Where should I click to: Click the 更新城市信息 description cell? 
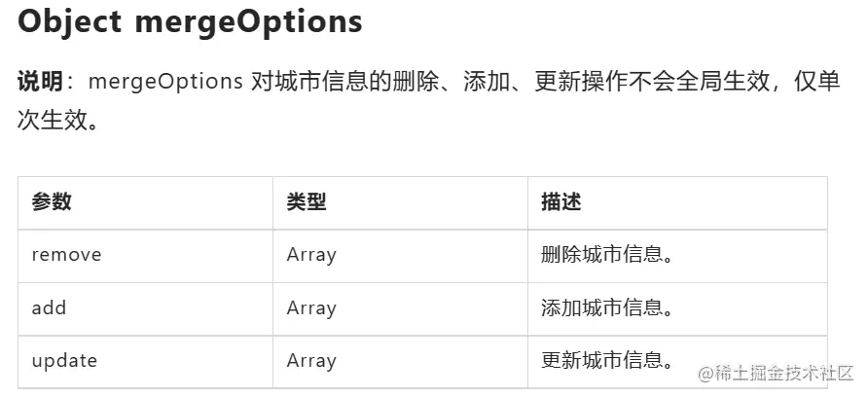[x=607, y=360]
